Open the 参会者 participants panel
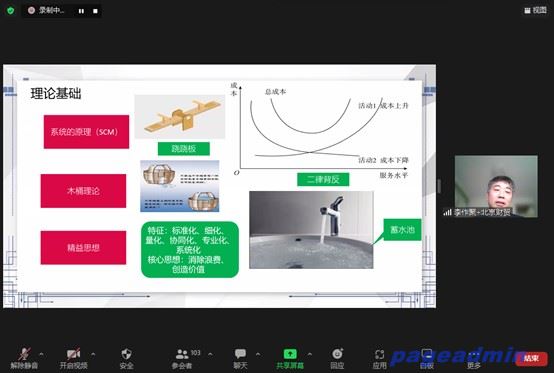Screen dimensions: 554x373 pos(182,357)
